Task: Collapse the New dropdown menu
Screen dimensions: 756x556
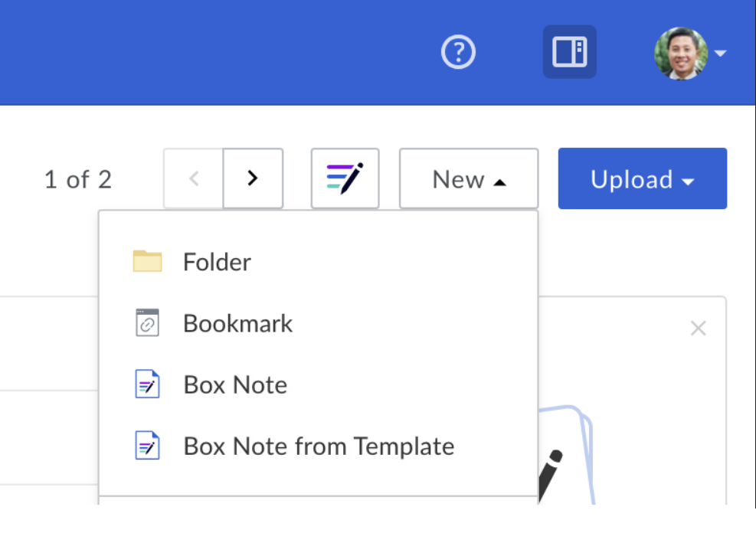Action: (468, 178)
